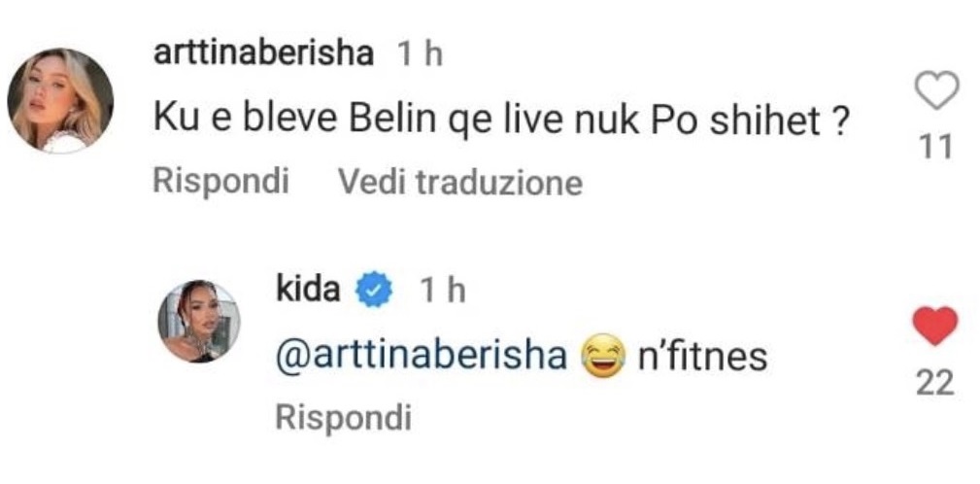Show translation with Vedi traduzione

click(x=460, y=183)
